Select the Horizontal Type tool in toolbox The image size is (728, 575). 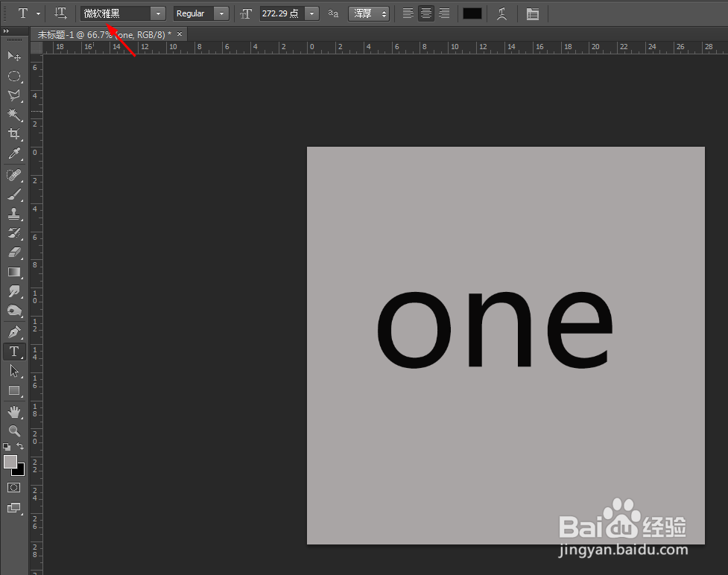(14, 352)
